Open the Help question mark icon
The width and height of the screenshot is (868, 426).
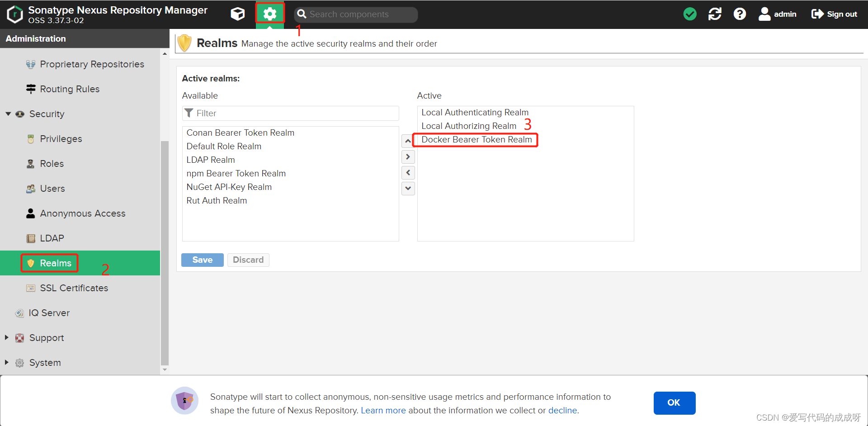(740, 14)
